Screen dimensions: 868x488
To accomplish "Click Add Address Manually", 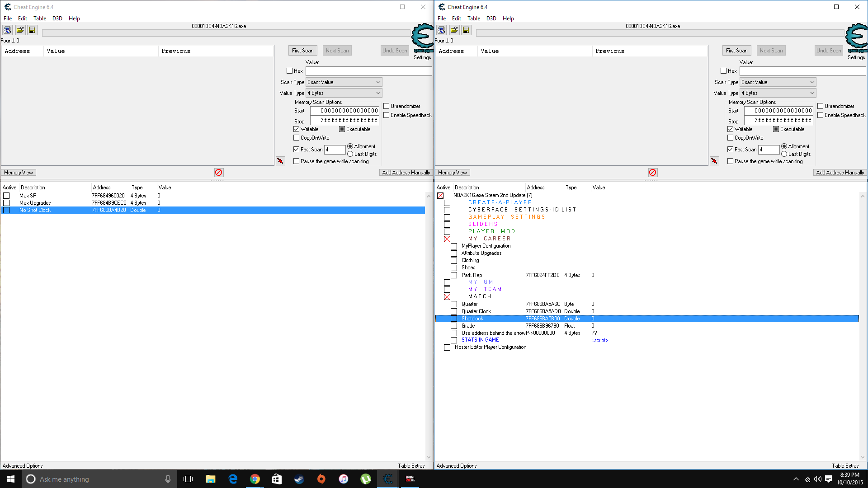I will (x=406, y=172).
